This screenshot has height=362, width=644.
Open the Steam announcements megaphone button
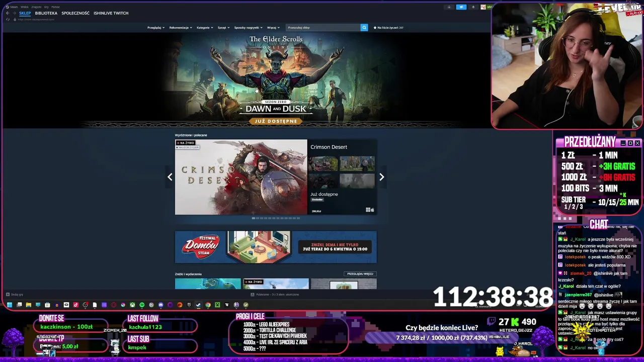461,7
